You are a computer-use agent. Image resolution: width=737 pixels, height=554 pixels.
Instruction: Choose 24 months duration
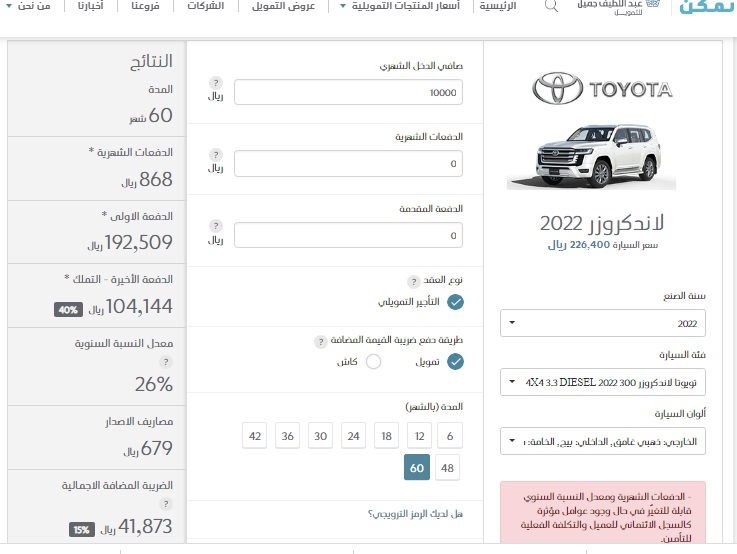tap(353, 436)
